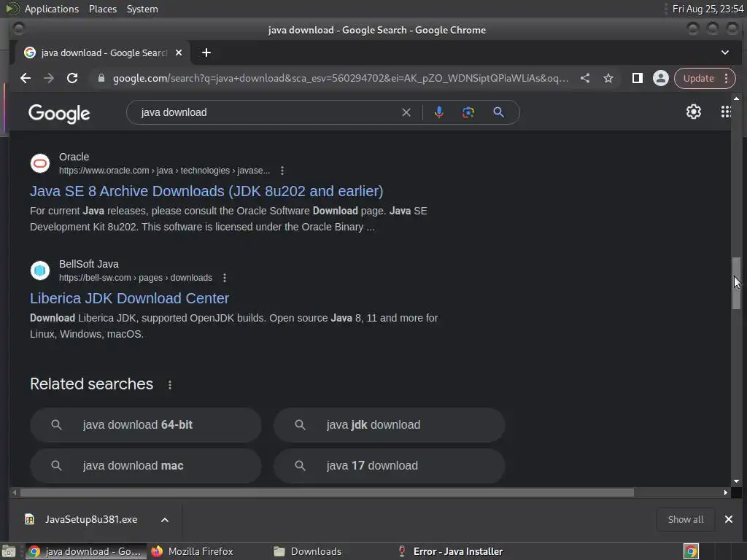Select the java download Google Search tab
The image size is (747, 560).
point(103,52)
